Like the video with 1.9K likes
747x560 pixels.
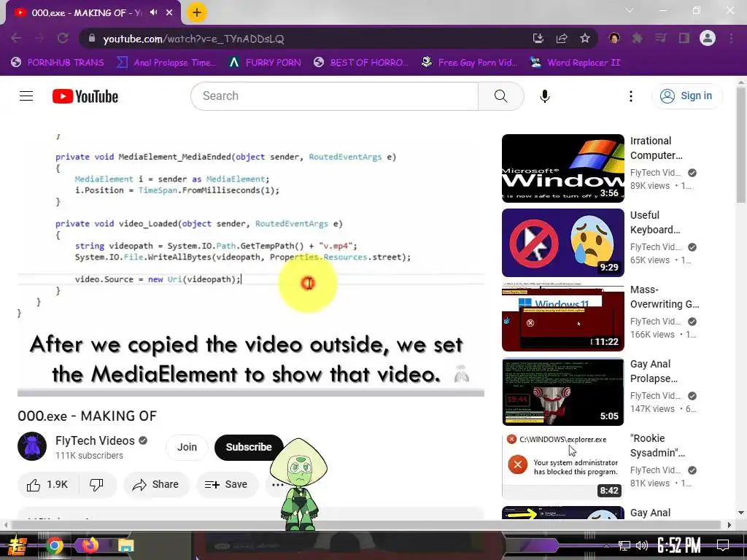[47, 485]
